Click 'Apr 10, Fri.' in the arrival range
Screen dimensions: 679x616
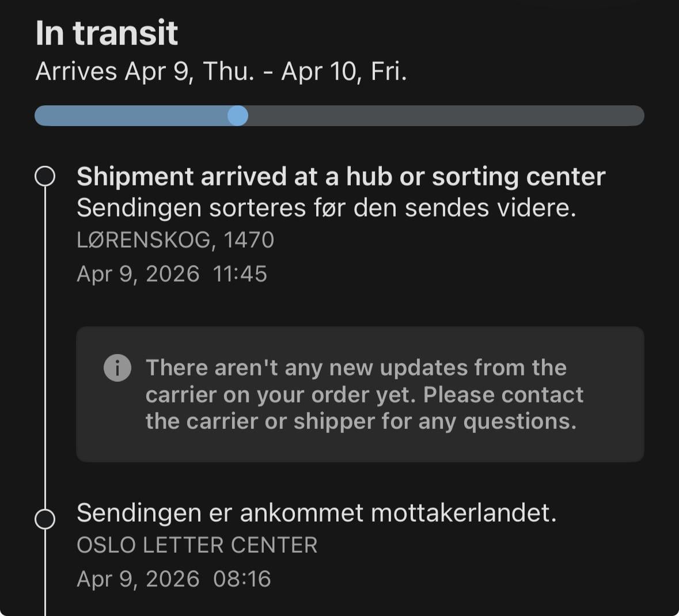pos(344,72)
